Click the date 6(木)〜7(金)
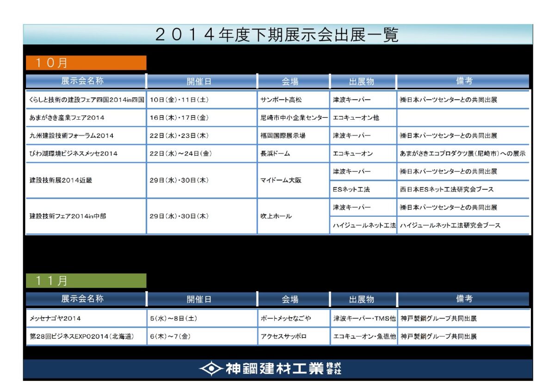 click(170, 336)
